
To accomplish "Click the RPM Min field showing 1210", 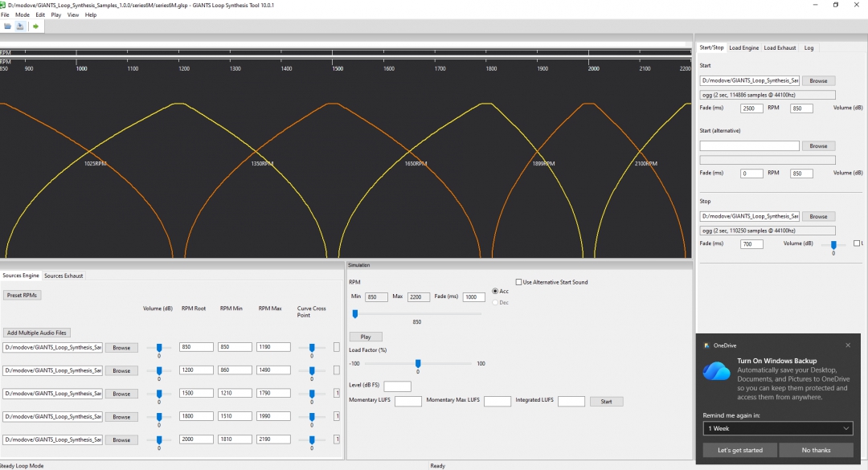I will tap(235, 393).
